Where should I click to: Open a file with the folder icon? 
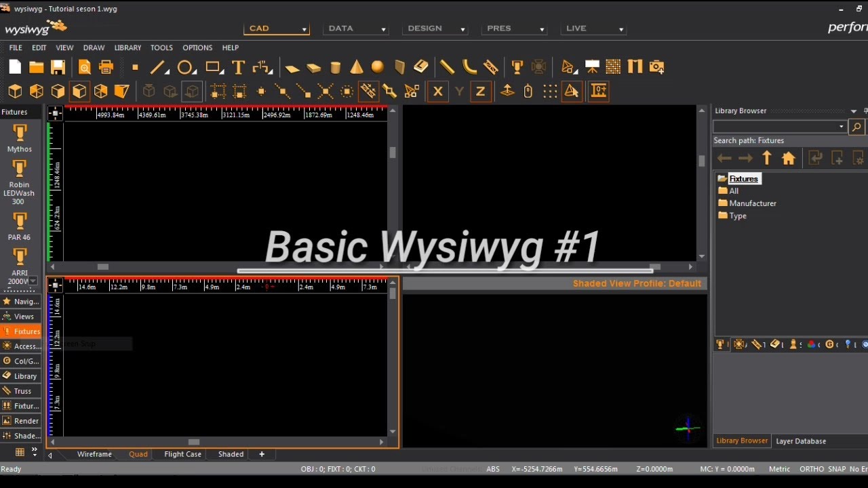pos(37,66)
